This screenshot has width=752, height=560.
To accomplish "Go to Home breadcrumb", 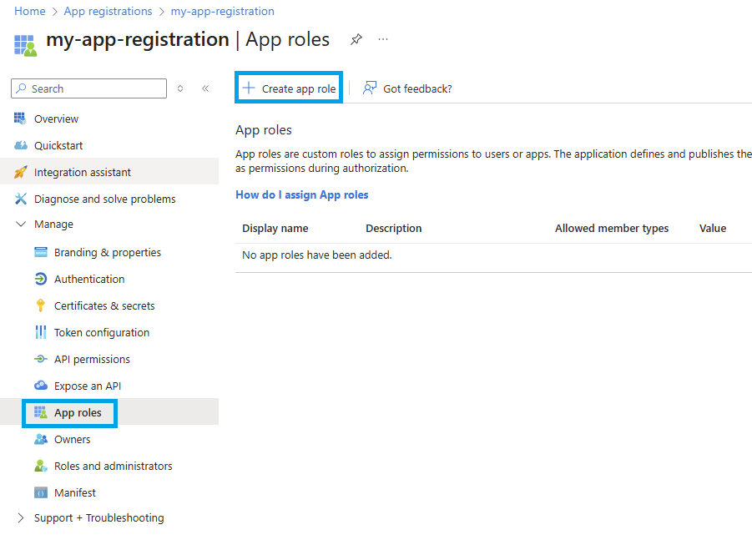I will 30,11.
